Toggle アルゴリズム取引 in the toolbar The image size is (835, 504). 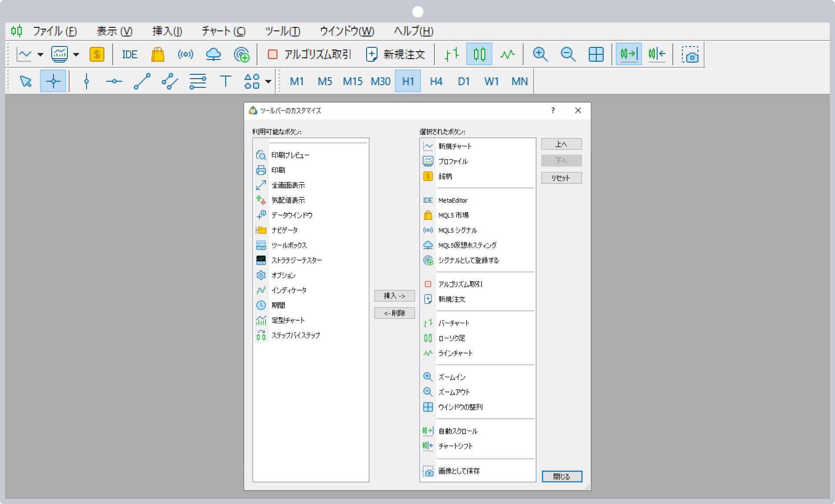pyautogui.click(x=309, y=54)
